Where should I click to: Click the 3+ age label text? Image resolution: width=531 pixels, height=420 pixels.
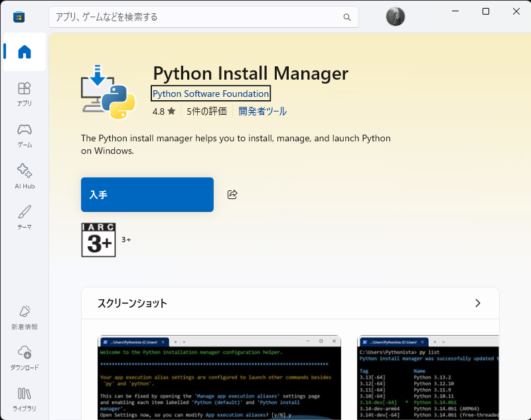pos(126,240)
